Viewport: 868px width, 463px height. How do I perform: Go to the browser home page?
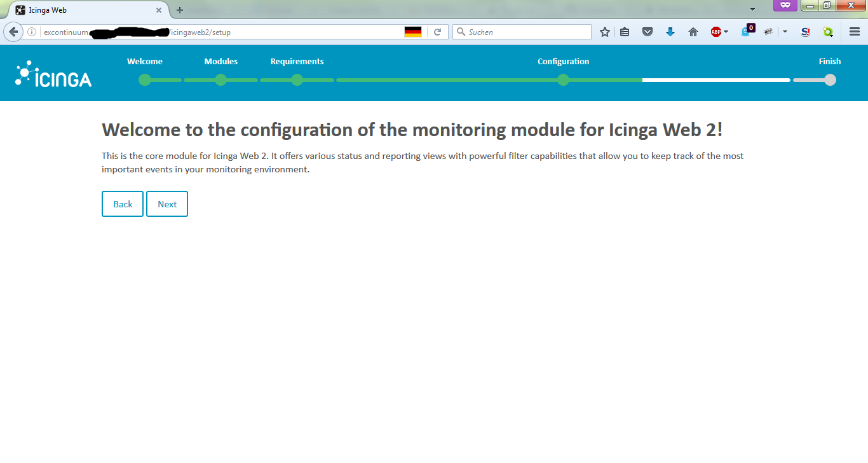pyautogui.click(x=693, y=32)
